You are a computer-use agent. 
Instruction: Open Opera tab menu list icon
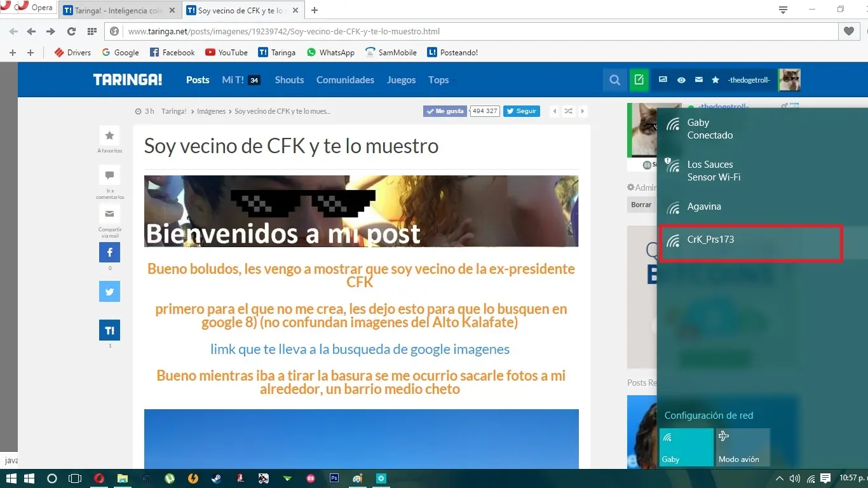pos(783,10)
